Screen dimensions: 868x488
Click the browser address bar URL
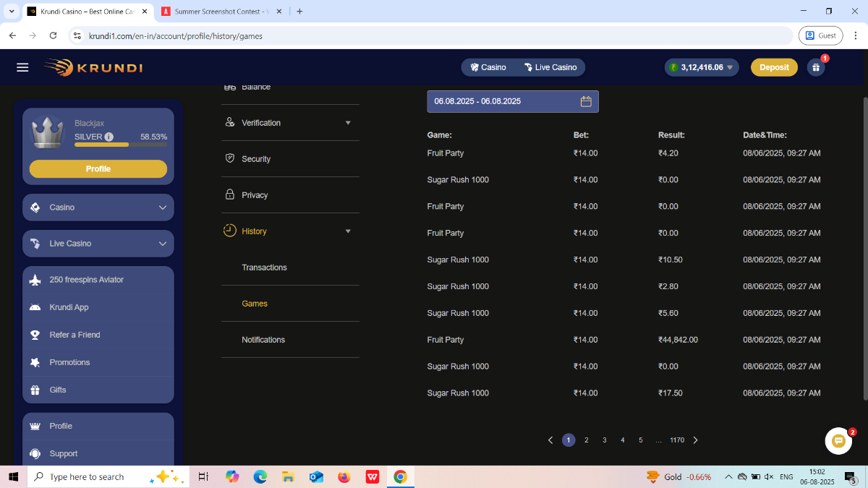pos(176,35)
